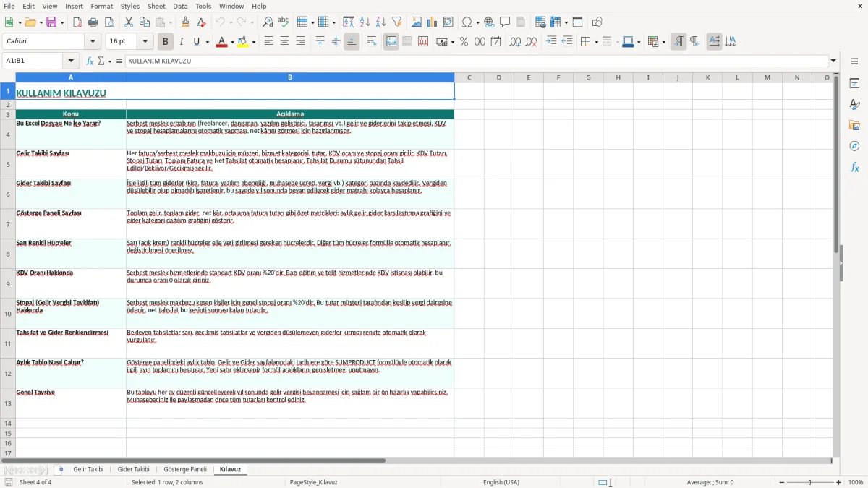Open the Font Name dropdown list

pyautogui.click(x=93, y=42)
